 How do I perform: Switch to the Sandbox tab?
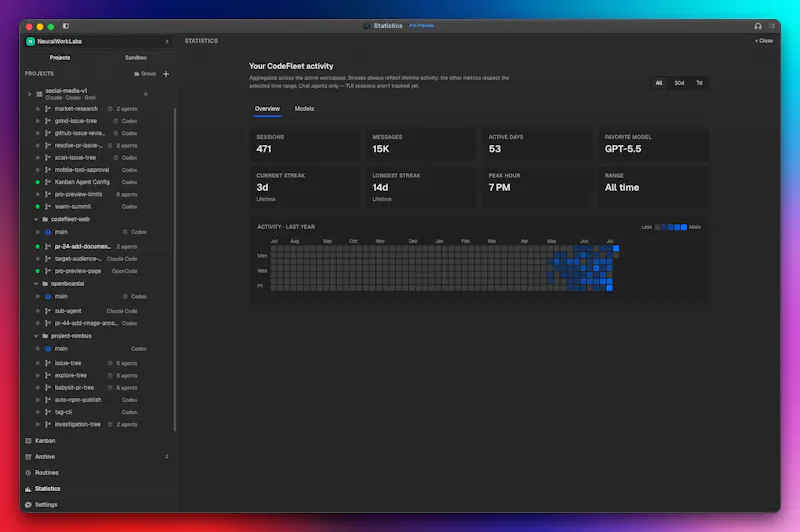point(136,58)
